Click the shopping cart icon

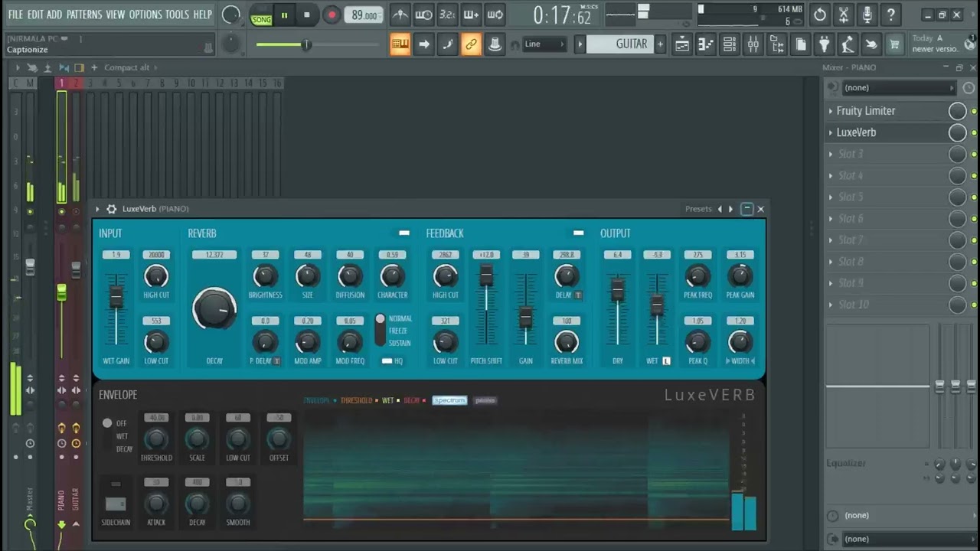click(x=894, y=44)
